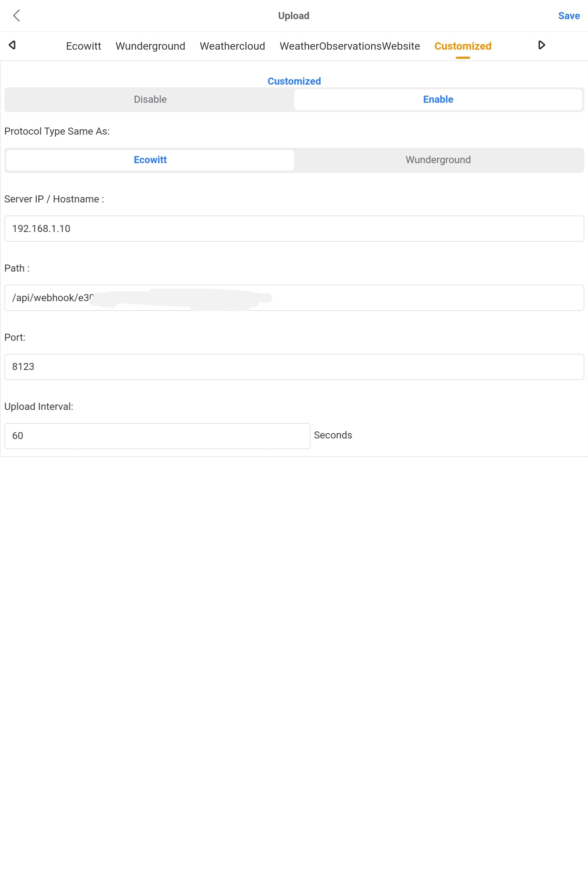Click the 'Seconds' unit label

[333, 435]
